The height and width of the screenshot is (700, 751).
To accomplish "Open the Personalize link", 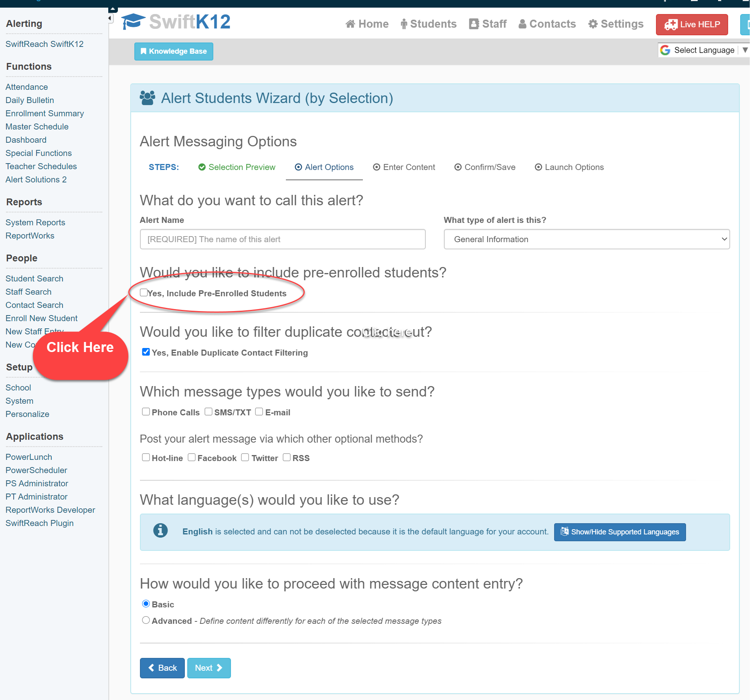I will click(x=28, y=414).
